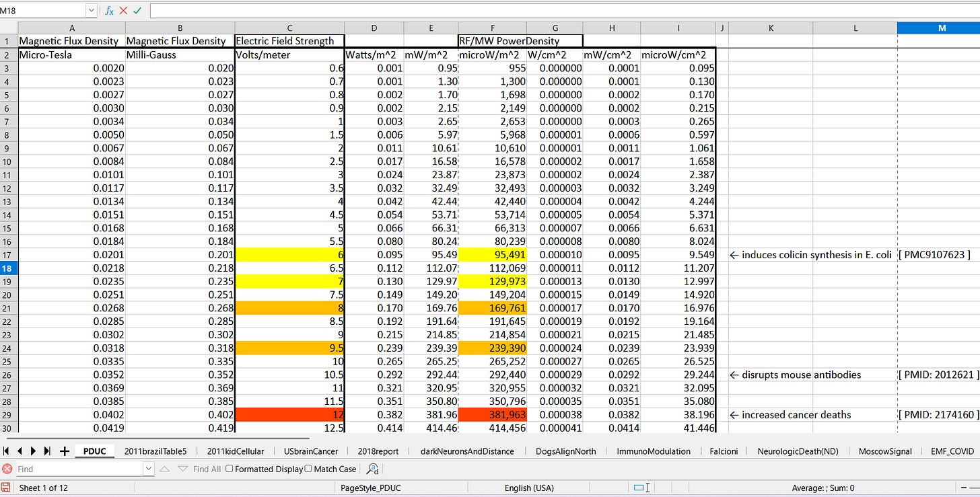Switch to DogsAlignNorth sheet tab
Screen dimensions: 980x497
(x=566, y=451)
